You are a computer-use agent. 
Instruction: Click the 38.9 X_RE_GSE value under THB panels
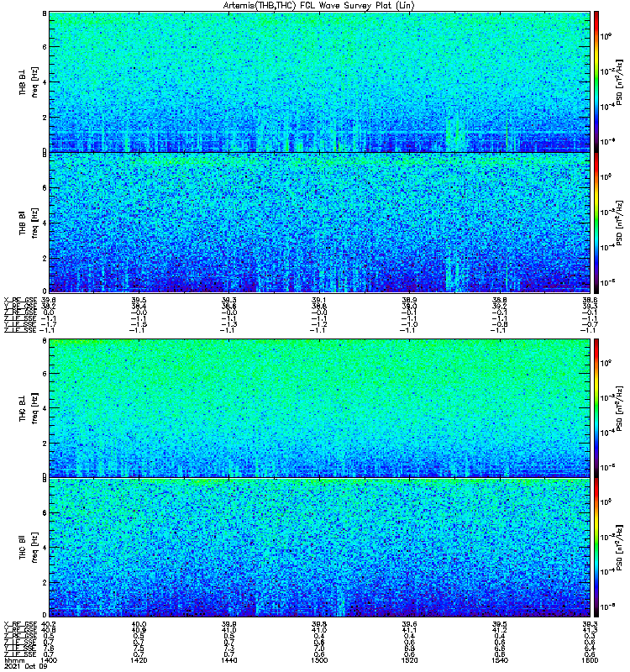coord(409,300)
